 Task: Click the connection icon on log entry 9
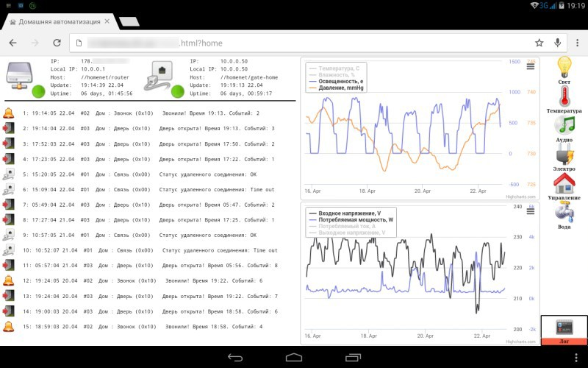[x=8, y=235]
